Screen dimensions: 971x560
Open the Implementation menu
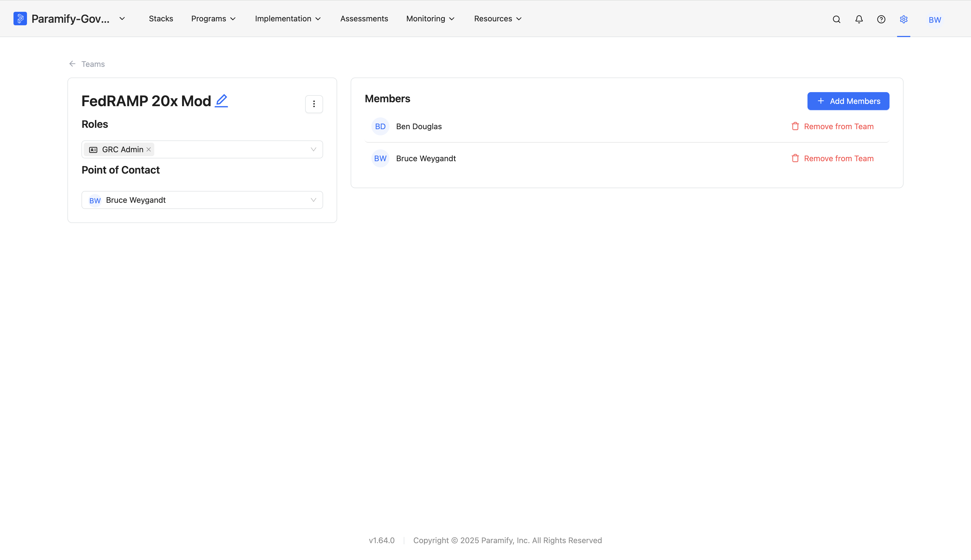coord(288,19)
